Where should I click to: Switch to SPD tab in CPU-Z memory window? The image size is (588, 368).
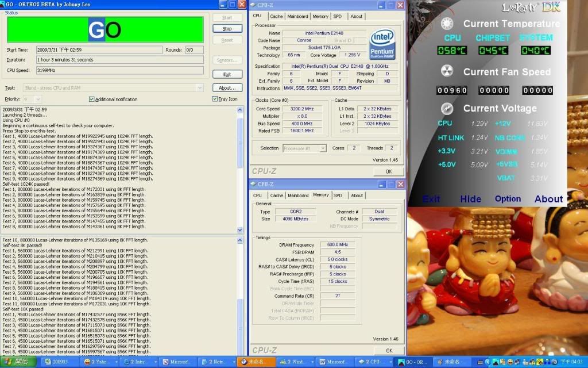point(338,195)
